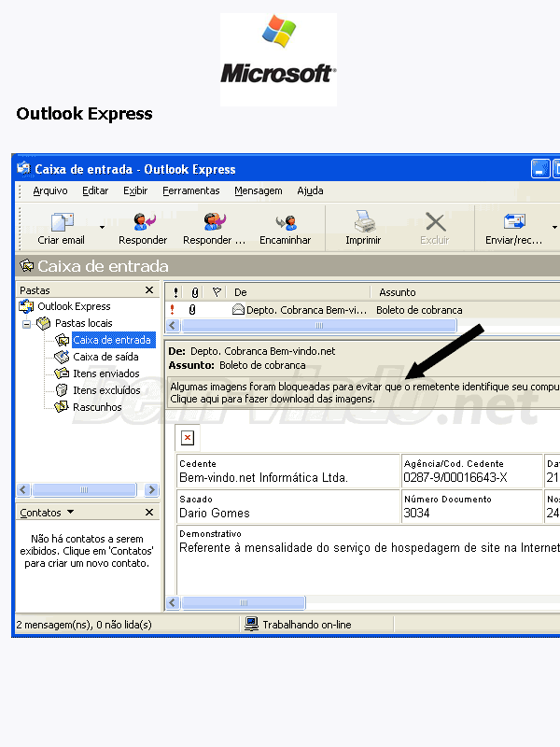The width and height of the screenshot is (560, 747).
Task: Close the Contatos pane
Action: [149, 512]
